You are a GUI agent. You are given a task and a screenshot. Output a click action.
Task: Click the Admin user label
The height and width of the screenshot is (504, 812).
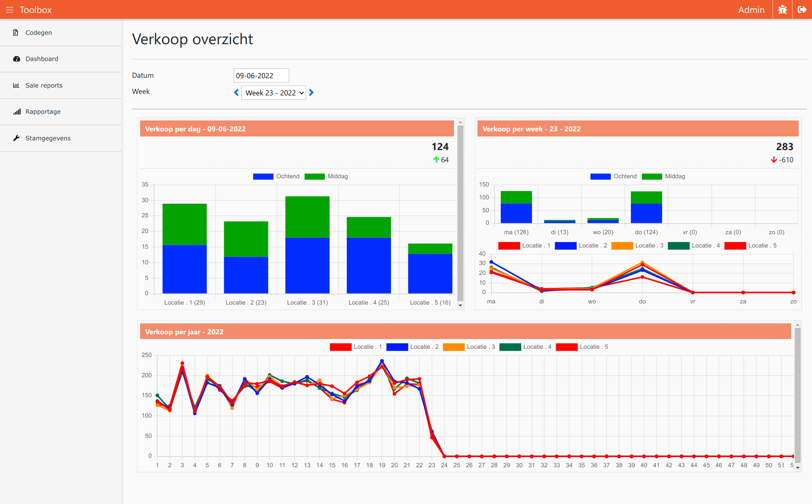coord(751,10)
